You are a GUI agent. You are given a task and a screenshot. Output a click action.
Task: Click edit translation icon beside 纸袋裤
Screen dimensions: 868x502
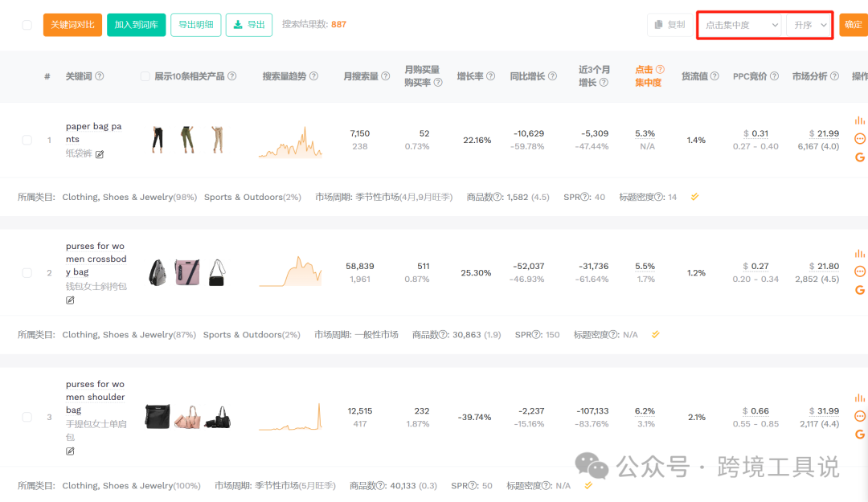[x=100, y=154]
